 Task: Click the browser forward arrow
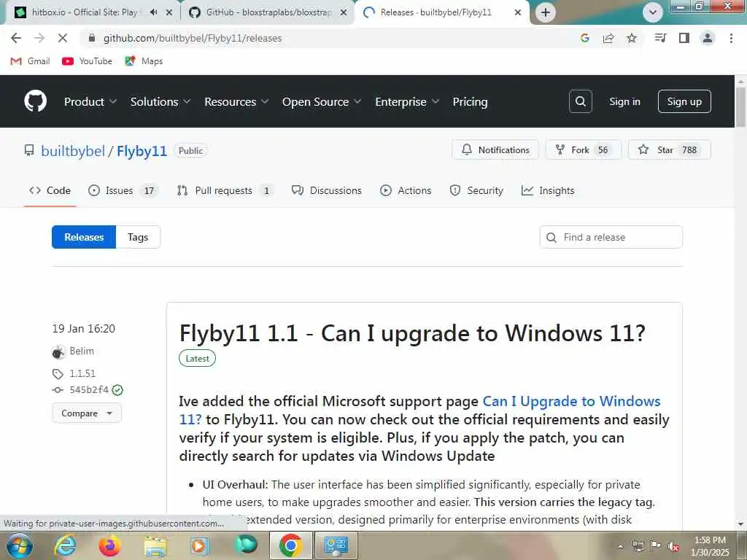coord(39,38)
